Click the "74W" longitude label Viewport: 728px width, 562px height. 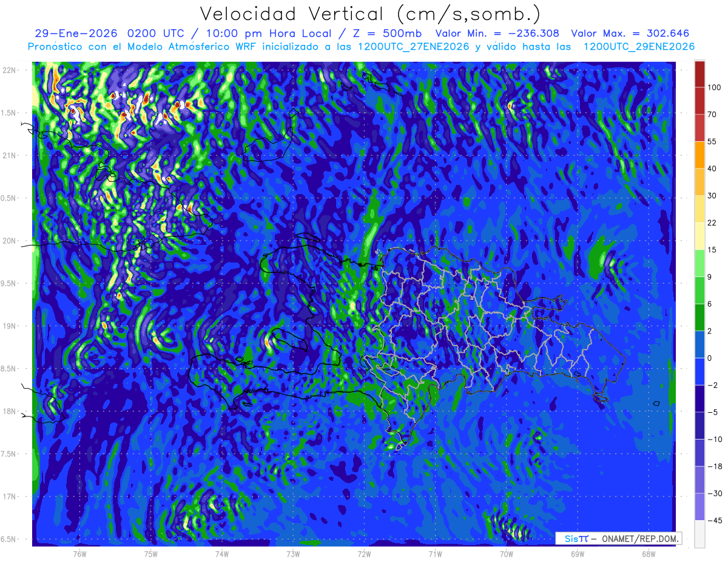[222, 554]
